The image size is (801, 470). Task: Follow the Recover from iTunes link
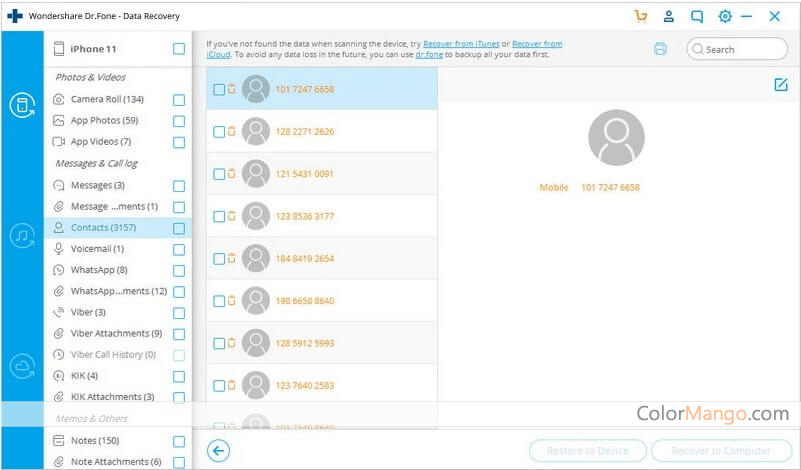pyautogui.click(x=460, y=44)
